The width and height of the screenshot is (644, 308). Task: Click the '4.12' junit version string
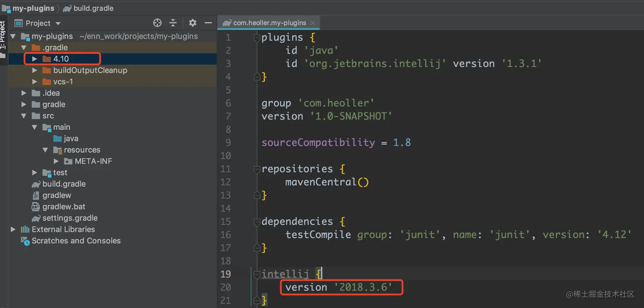coord(614,235)
